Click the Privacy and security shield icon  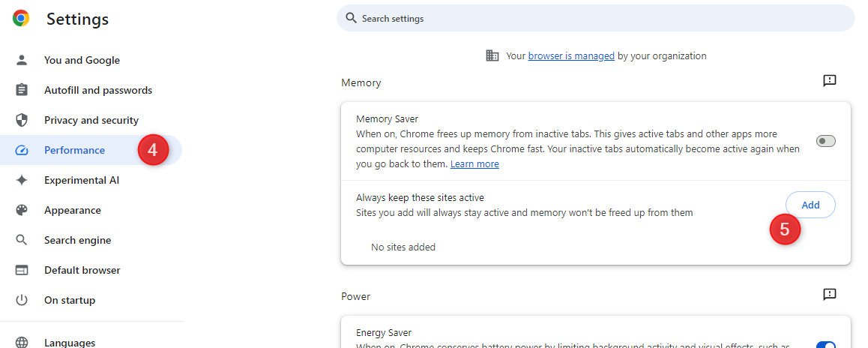click(x=22, y=120)
